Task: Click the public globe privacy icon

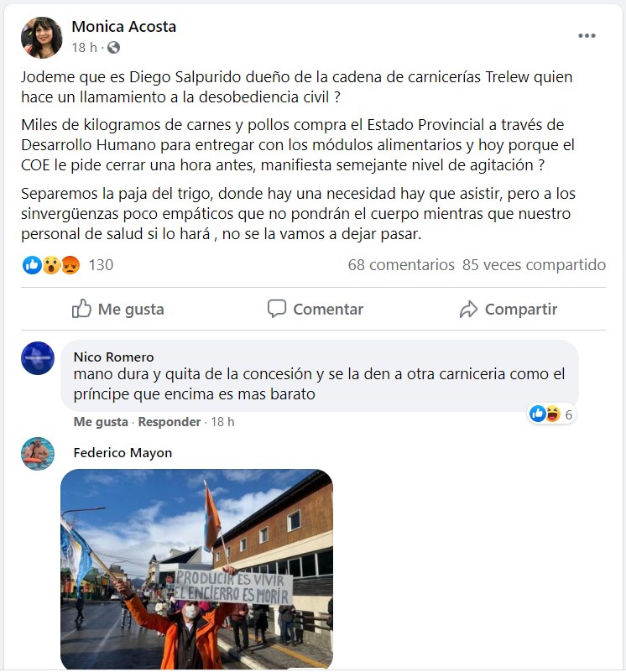Action: coord(113,47)
